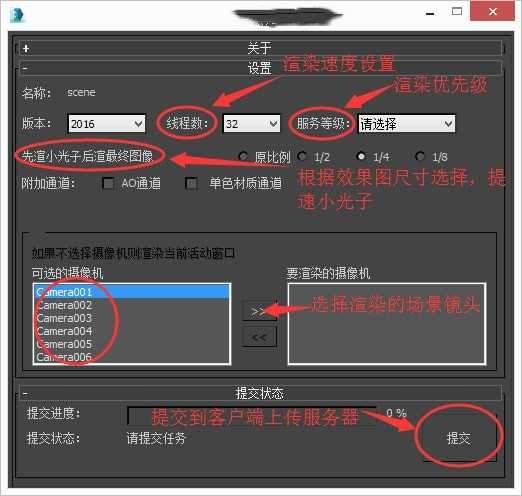The width and height of the screenshot is (522, 496).
Task: Open the 服务等级 请选择 dropdown
Action: 406,124
